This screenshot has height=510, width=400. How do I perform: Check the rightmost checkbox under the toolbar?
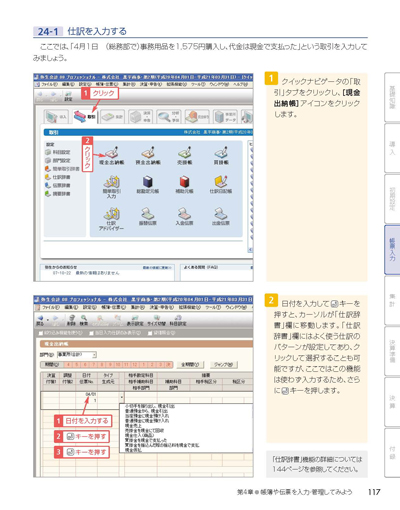150,333
